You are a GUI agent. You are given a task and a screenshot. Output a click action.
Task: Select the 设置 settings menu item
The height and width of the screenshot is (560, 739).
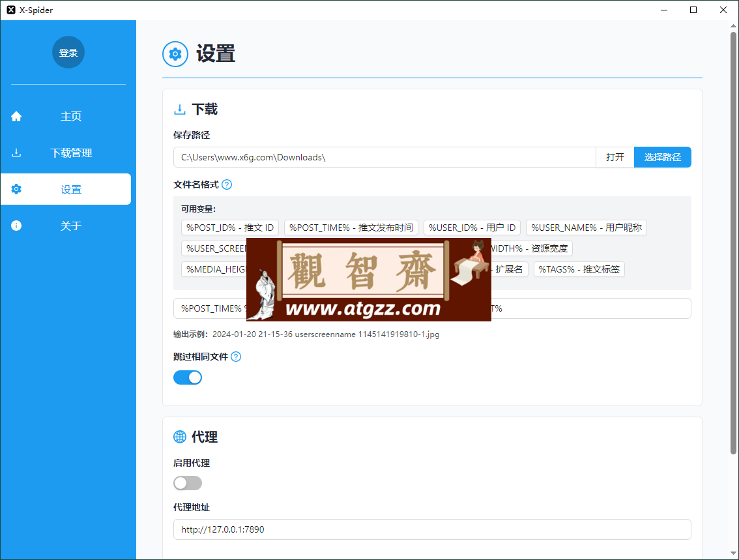click(x=66, y=189)
